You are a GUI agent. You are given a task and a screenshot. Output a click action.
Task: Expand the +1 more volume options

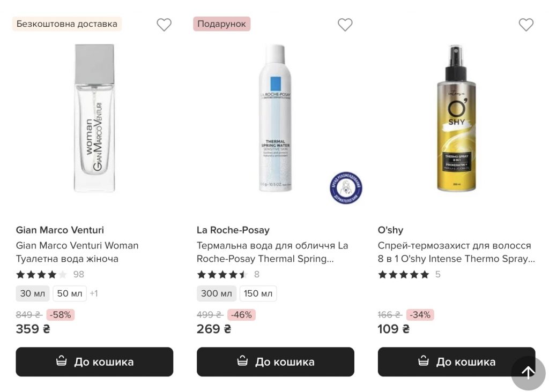94,293
